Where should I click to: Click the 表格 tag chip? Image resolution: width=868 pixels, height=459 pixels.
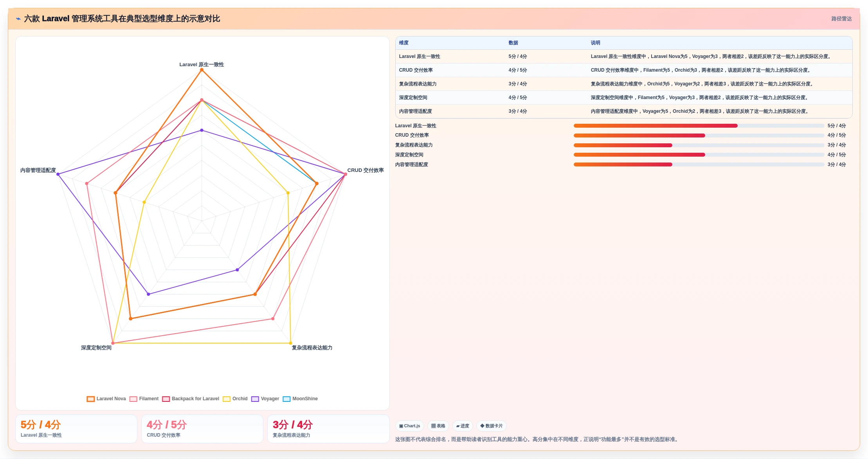[x=438, y=426]
